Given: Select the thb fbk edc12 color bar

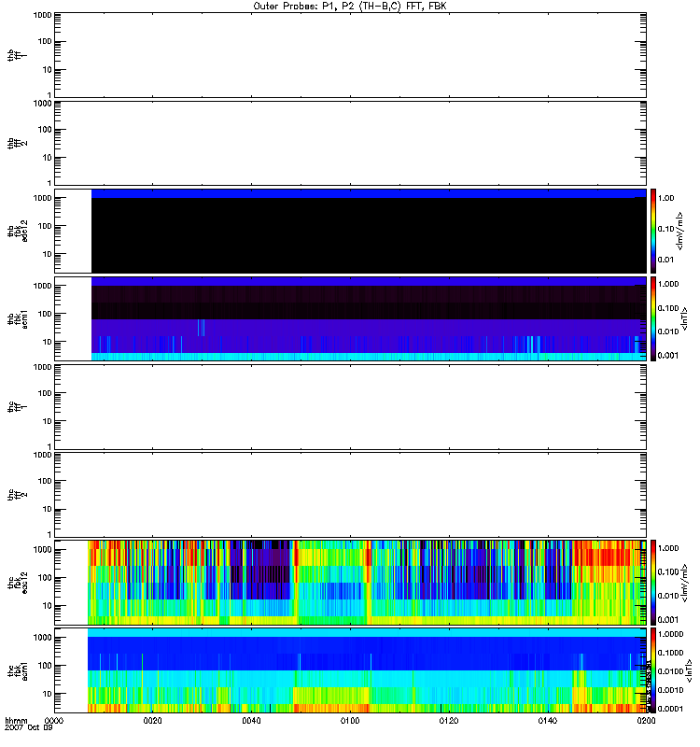Looking at the screenshot, I should click(x=653, y=231).
